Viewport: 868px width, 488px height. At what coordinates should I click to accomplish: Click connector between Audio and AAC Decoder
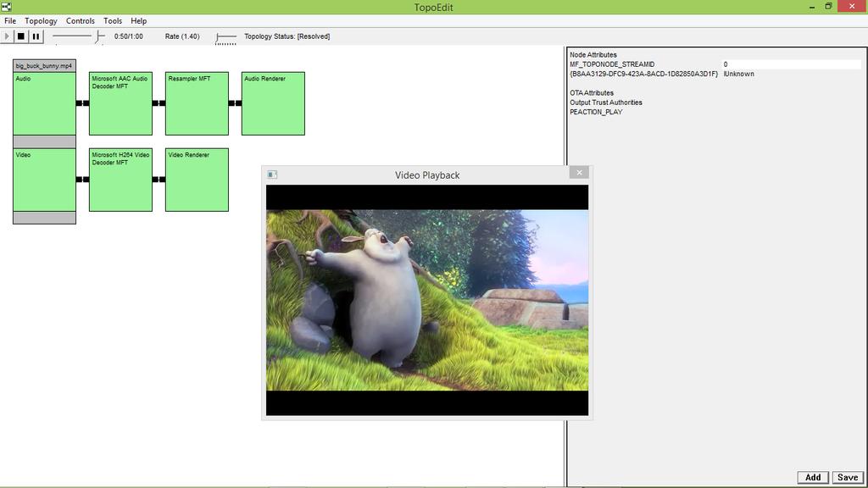coord(82,103)
